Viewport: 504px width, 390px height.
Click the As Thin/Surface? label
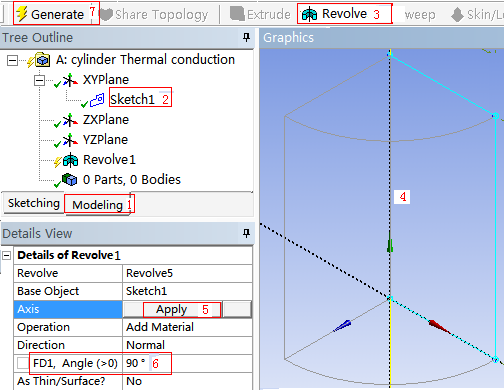pyautogui.click(x=61, y=381)
